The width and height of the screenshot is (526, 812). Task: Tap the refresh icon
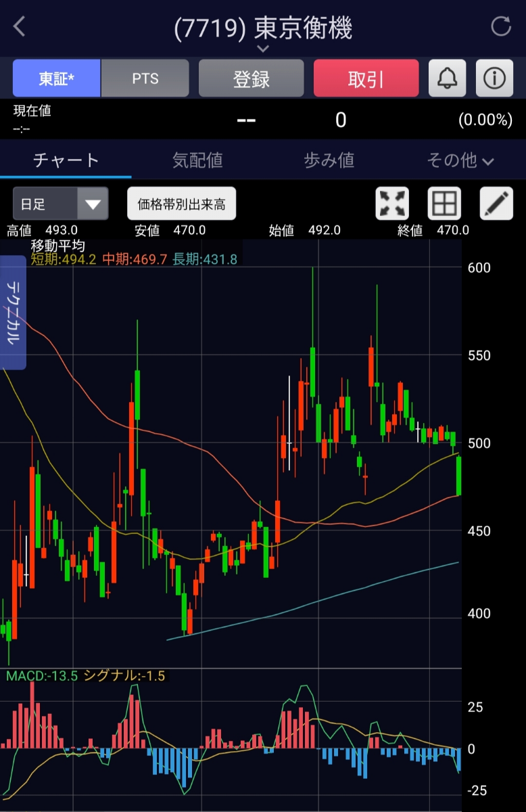coord(501,26)
